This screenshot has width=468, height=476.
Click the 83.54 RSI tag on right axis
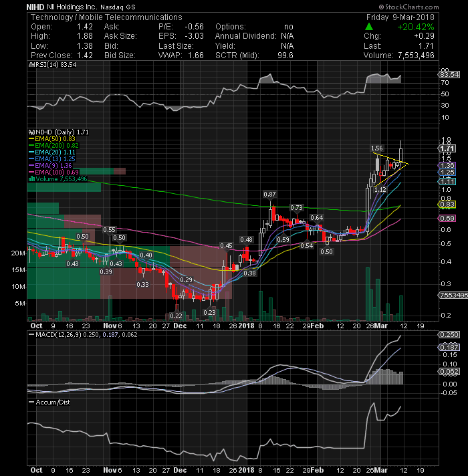[449, 75]
